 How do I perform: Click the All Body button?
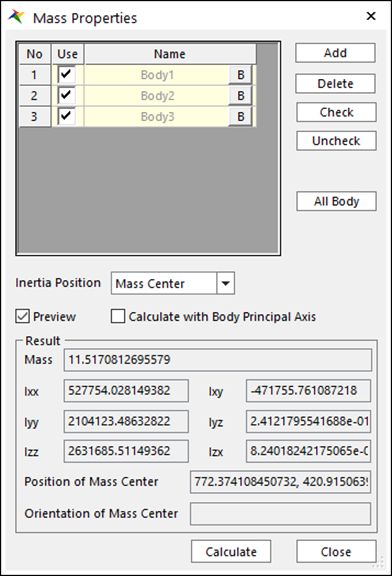[337, 201]
